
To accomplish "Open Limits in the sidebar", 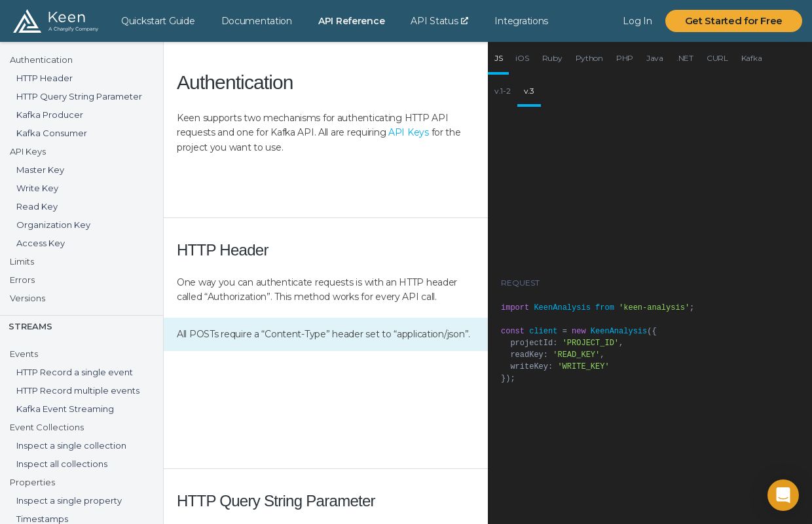I will coord(22,261).
